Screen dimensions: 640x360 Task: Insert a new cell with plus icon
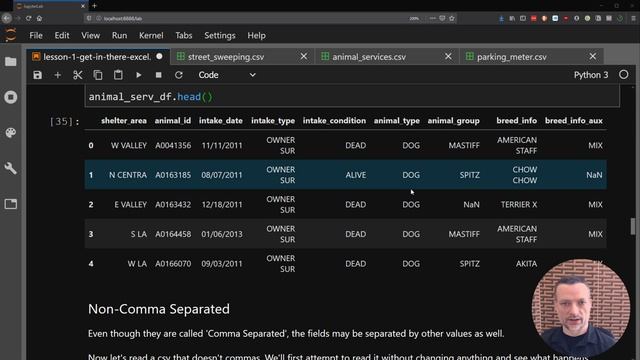(x=58, y=75)
